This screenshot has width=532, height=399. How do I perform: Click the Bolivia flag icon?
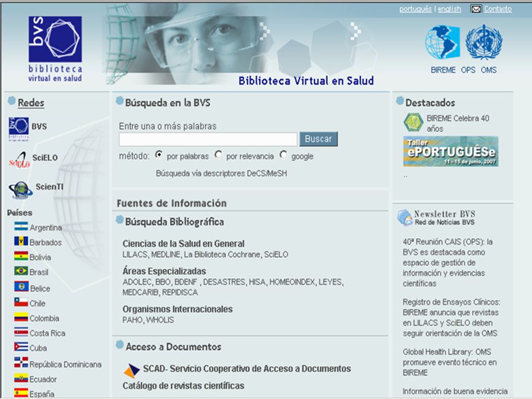pos(21,256)
